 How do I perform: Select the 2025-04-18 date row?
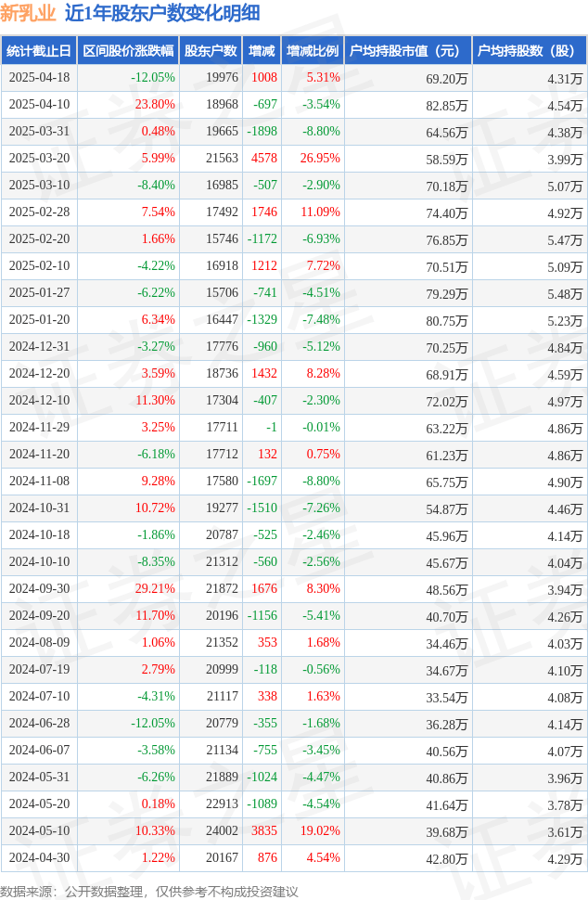tap(39, 78)
